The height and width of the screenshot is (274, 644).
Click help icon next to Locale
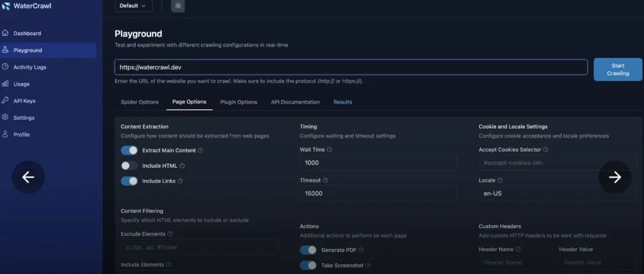[500, 180]
